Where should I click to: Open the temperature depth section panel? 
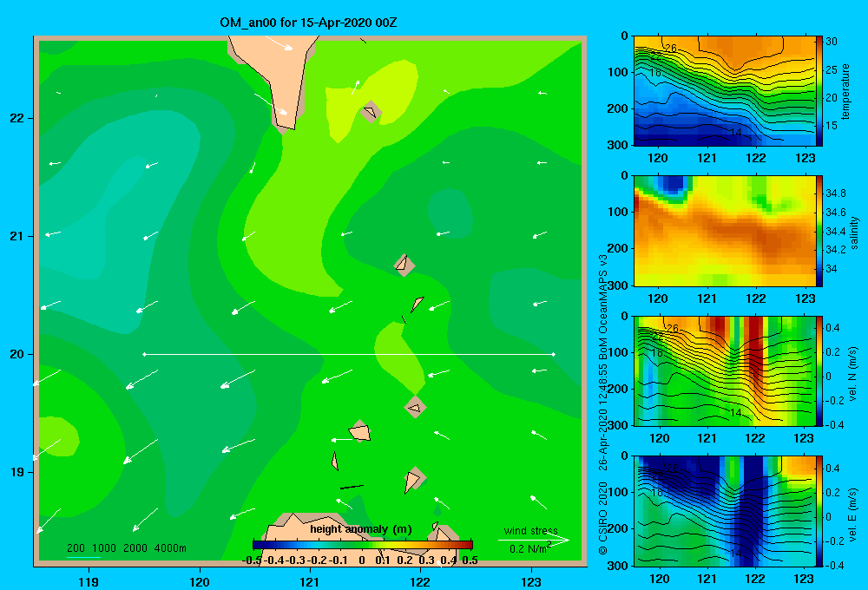(725, 91)
